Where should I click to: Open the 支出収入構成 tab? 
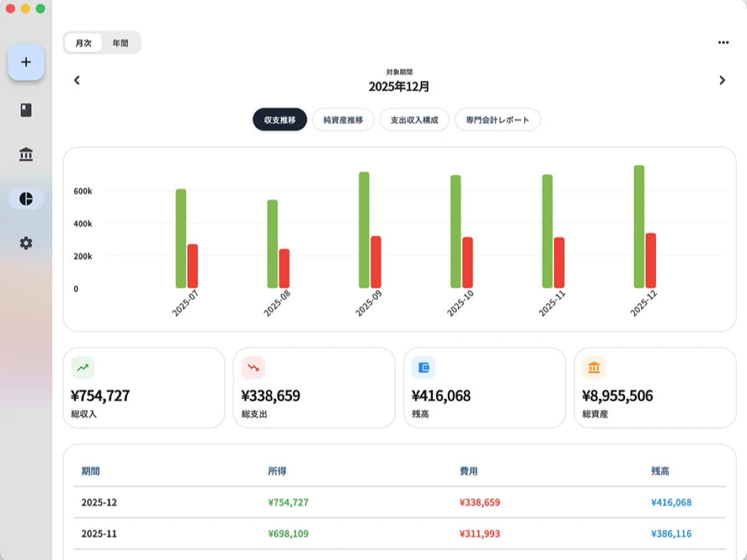414,119
